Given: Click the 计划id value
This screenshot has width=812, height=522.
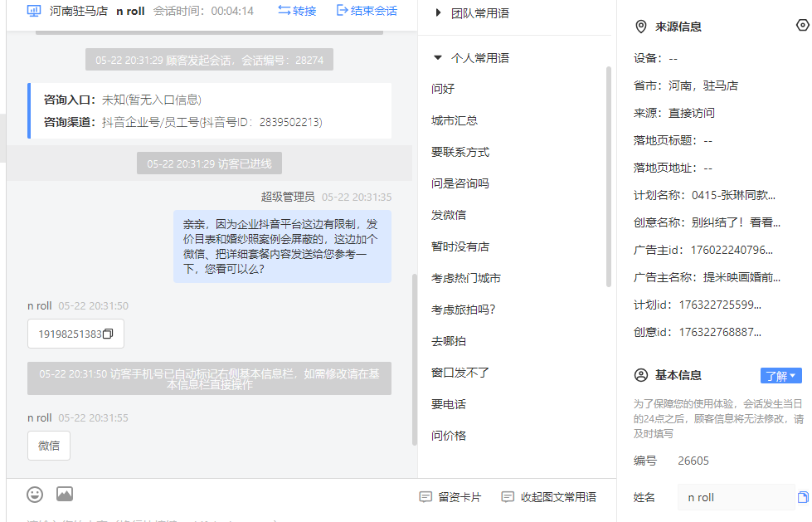Looking at the screenshot, I should (720, 305).
